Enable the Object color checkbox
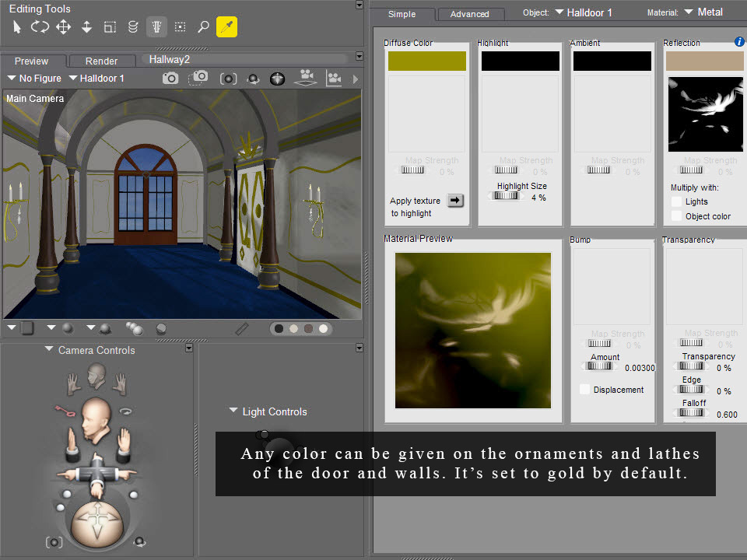Viewport: 747px width, 560px height. pos(676,216)
